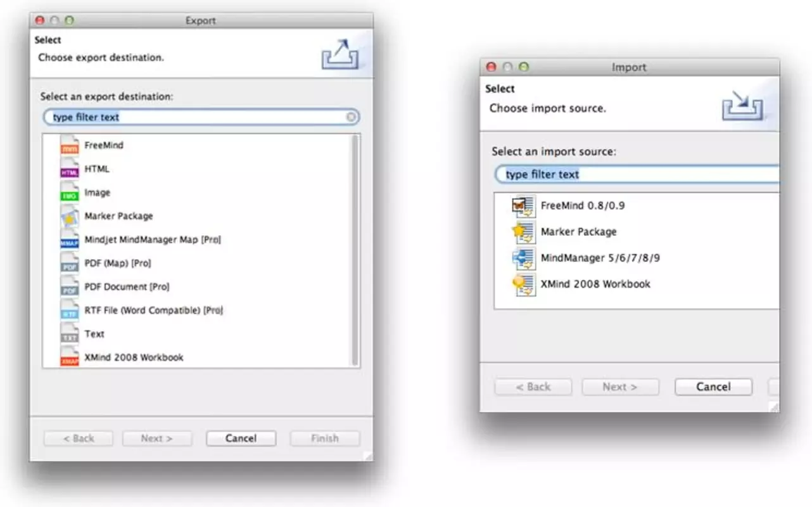Cancel the Import dialog
This screenshot has width=812, height=507.
[x=713, y=387]
